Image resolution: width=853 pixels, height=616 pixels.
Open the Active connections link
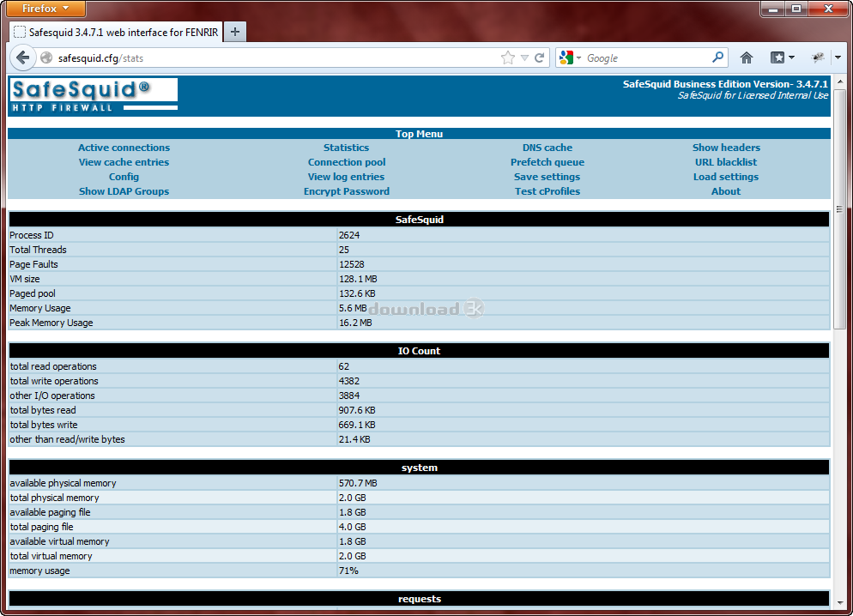pos(124,148)
